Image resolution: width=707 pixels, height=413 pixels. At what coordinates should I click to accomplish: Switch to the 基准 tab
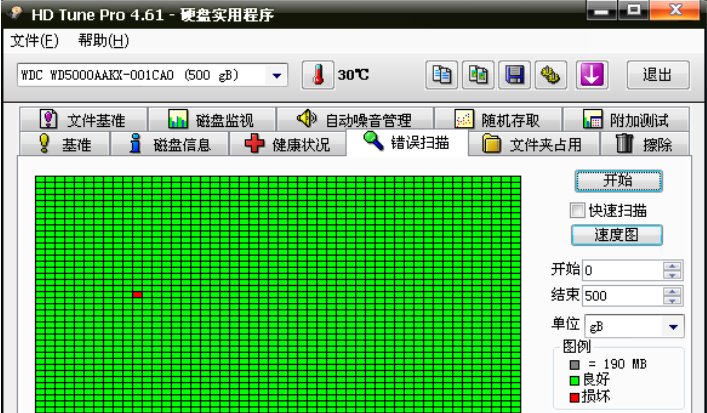(x=64, y=144)
